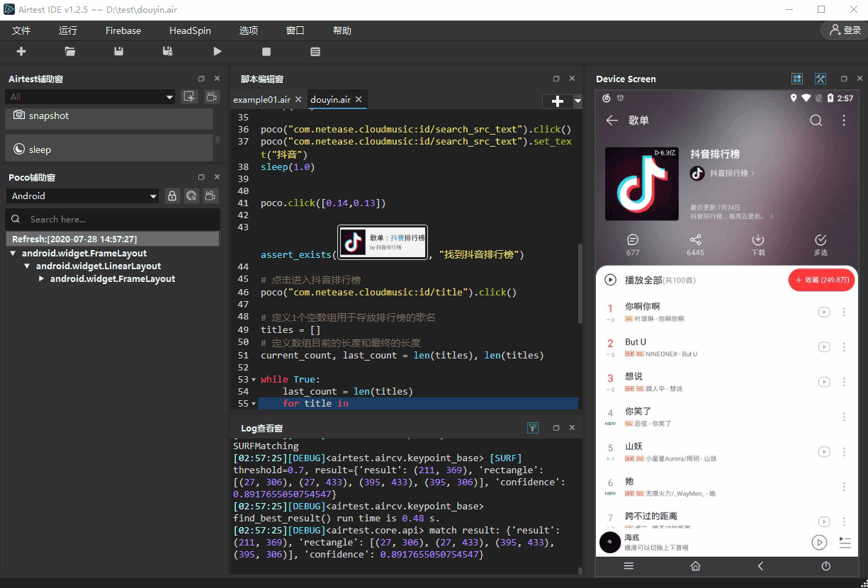
Task: Open the 文件 menu
Action: pos(21,30)
